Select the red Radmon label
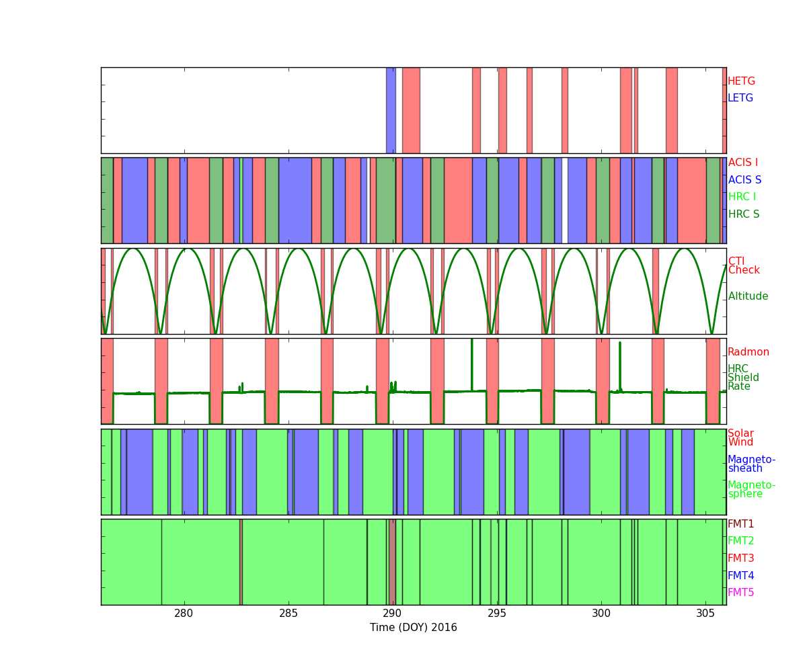 748,352
